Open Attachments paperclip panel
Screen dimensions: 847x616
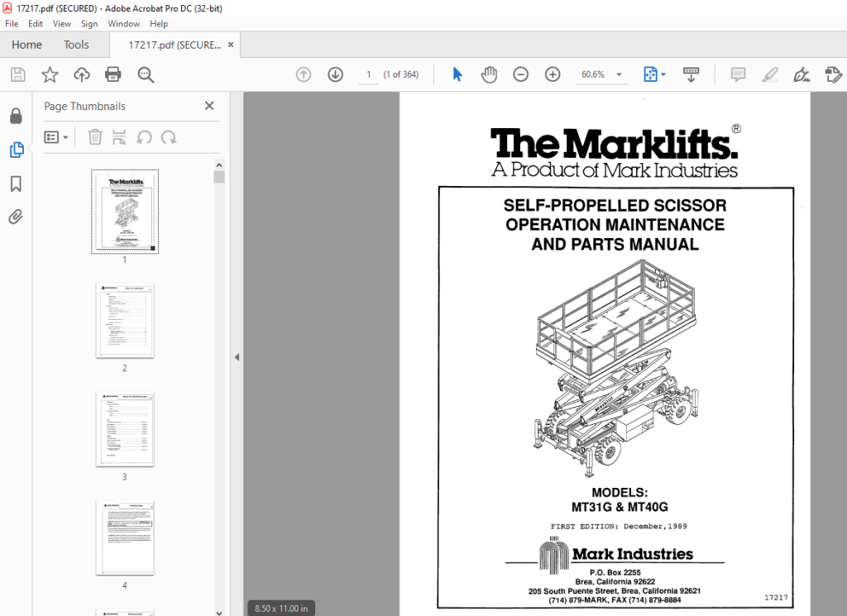[x=17, y=217]
